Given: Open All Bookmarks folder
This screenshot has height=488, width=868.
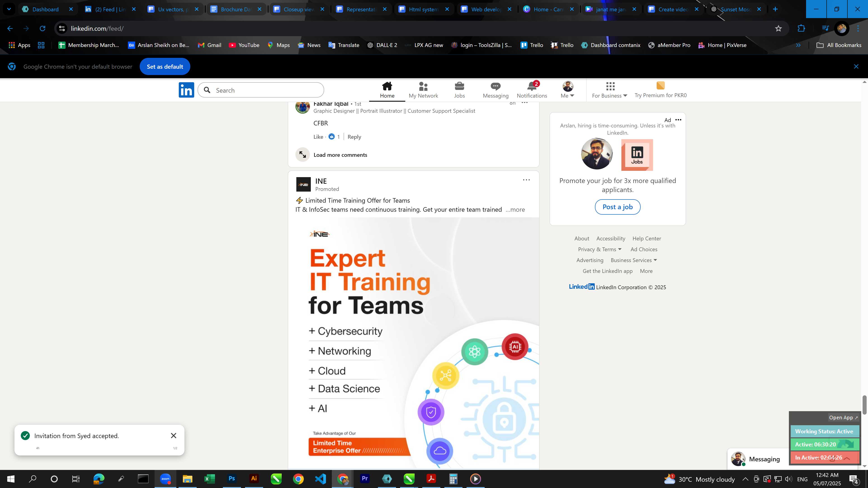Looking at the screenshot, I should tap(839, 45).
